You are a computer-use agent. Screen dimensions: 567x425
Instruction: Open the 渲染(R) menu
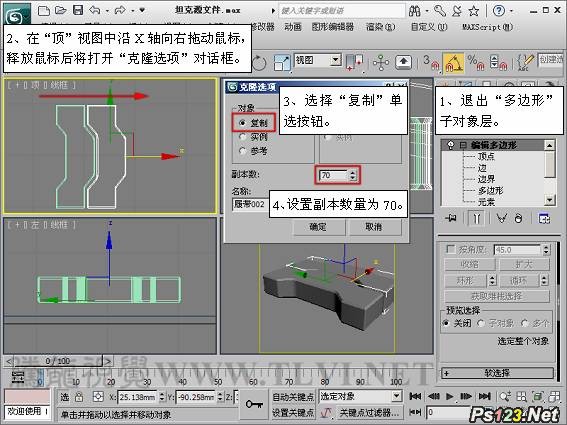(380, 27)
